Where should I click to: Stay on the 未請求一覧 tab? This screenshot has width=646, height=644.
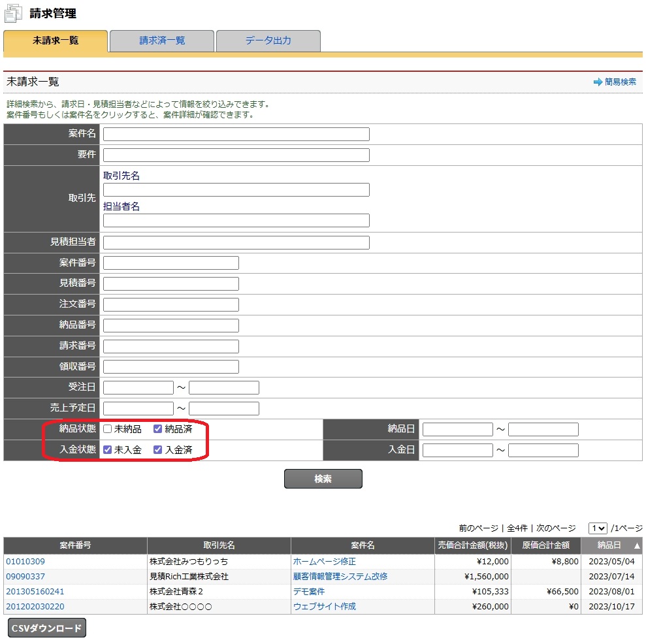(x=56, y=40)
